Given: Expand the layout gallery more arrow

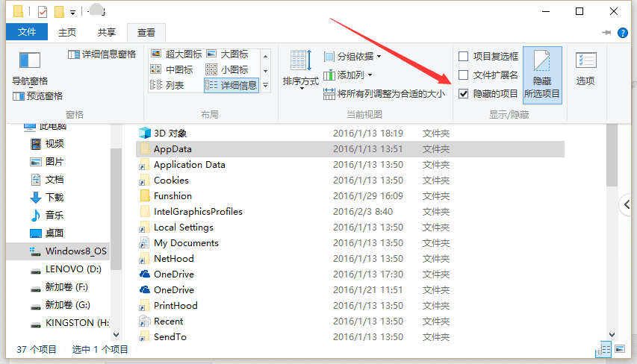Looking at the screenshot, I should 265,86.
